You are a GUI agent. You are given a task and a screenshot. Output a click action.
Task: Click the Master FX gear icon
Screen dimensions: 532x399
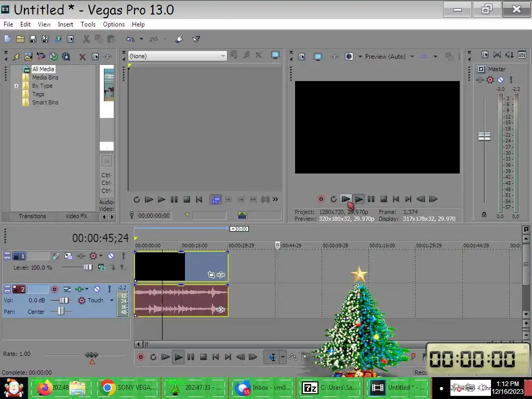pyautogui.click(x=490, y=79)
